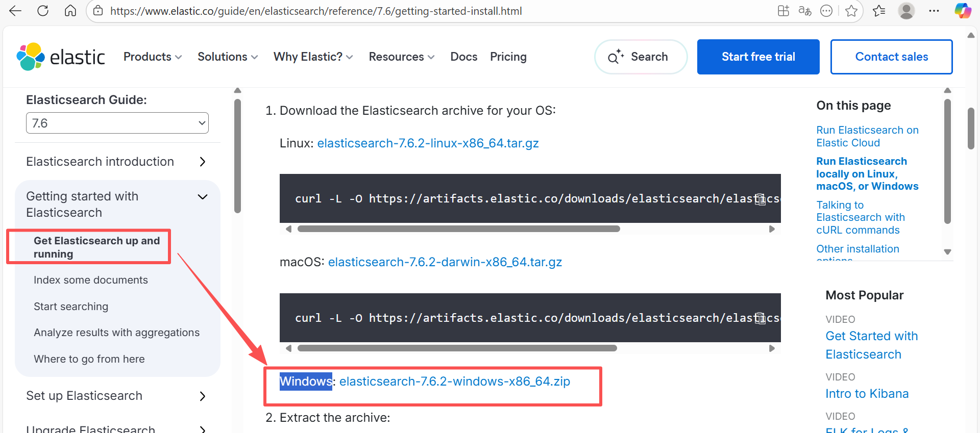Open the Resources menu
980x433 pixels.
402,57
